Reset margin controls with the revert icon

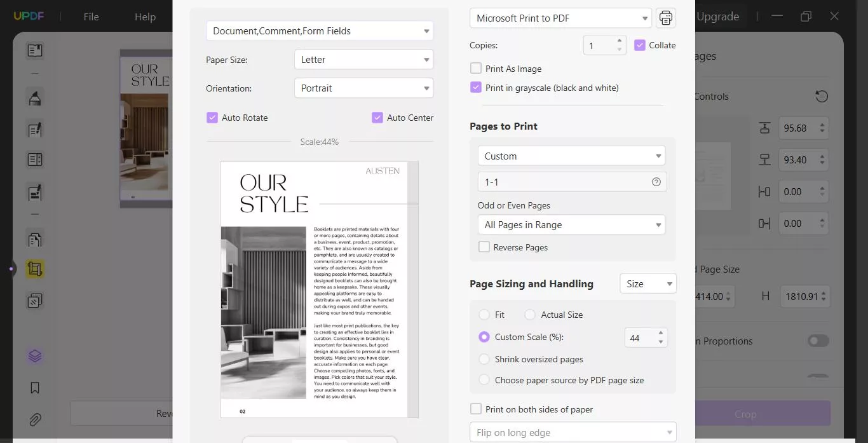[x=822, y=97]
